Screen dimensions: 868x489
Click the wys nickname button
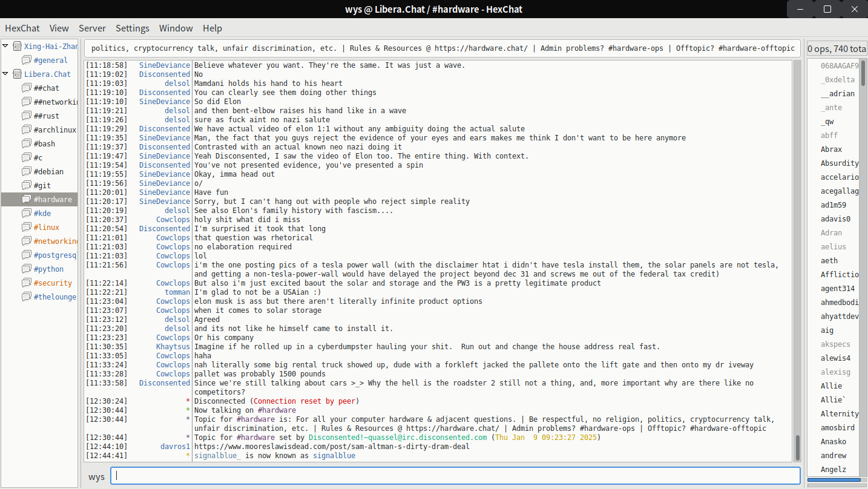pos(96,476)
